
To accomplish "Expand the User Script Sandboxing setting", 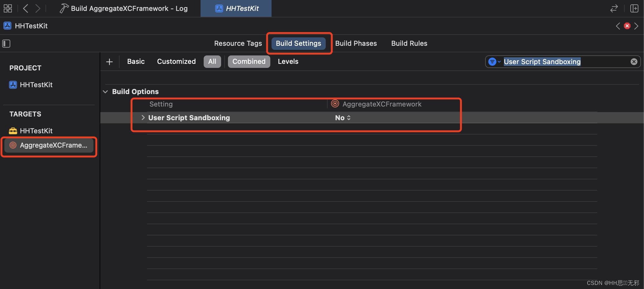I will click(x=143, y=117).
